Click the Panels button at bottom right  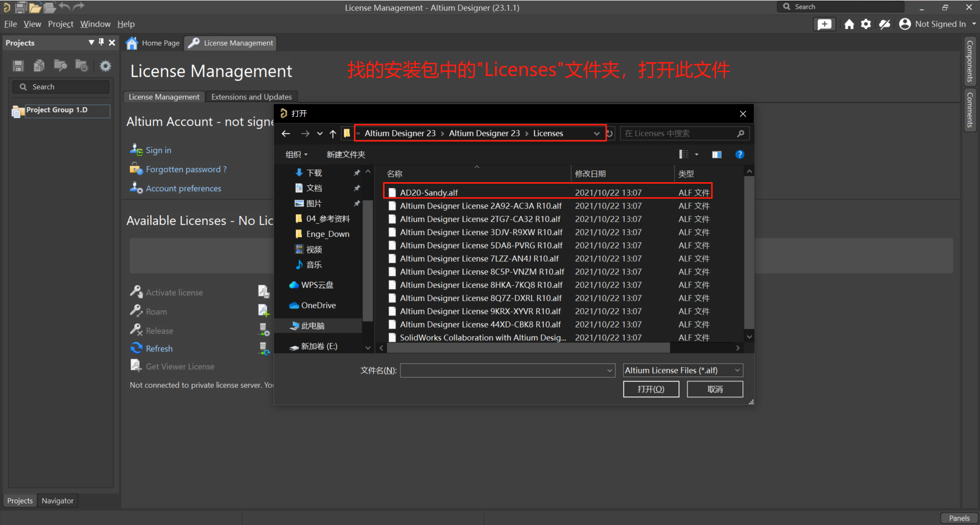[x=959, y=518]
